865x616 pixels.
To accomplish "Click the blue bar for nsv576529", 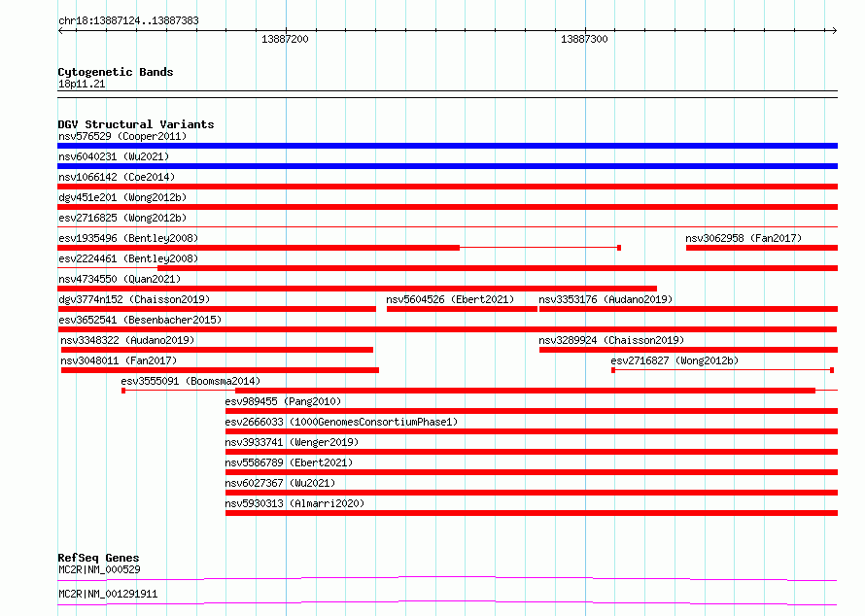I will click(x=447, y=146).
